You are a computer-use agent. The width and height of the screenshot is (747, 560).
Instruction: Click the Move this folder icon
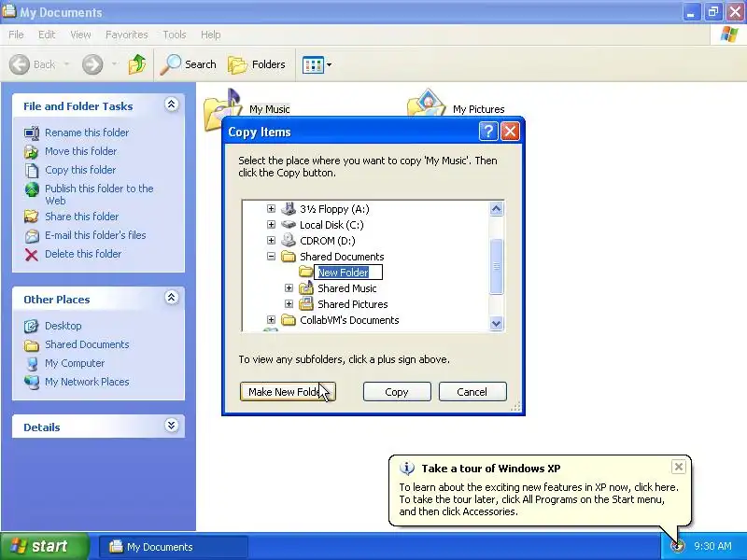(32, 152)
